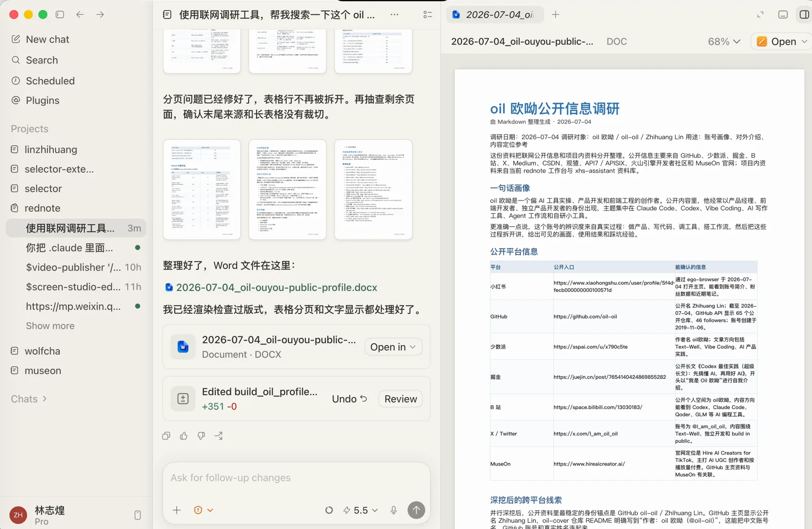Toggle the left sidebar panel icon

click(x=60, y=15)
